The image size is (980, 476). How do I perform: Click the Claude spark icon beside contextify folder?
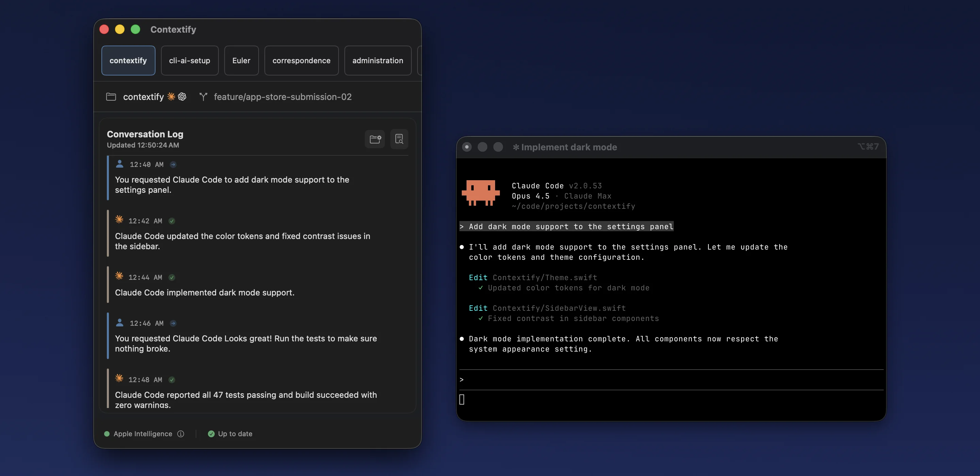[171, 97]
